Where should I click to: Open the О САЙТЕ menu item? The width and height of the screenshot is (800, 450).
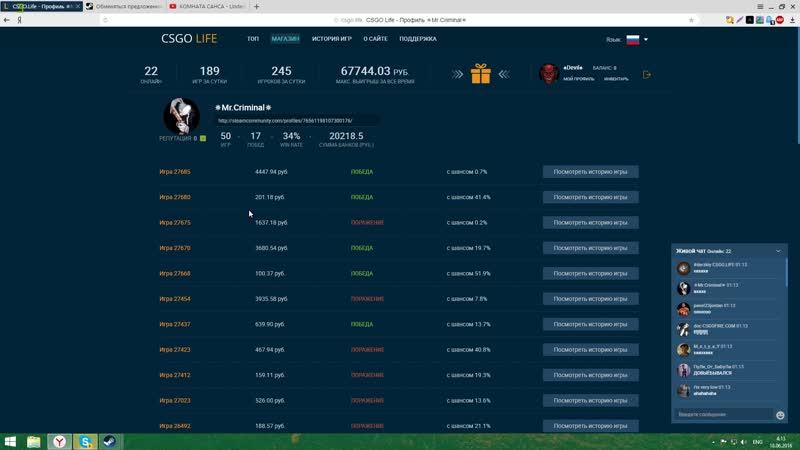[x=376, y=39]
